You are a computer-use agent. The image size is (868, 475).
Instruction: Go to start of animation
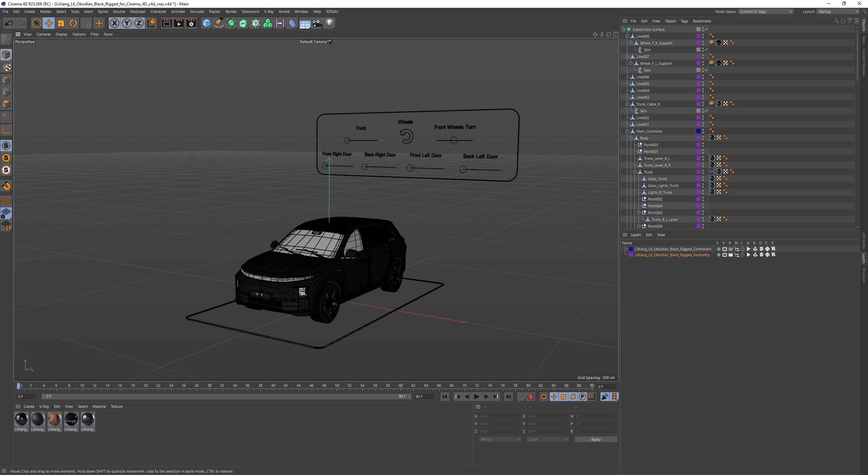[x=445, y=397]
